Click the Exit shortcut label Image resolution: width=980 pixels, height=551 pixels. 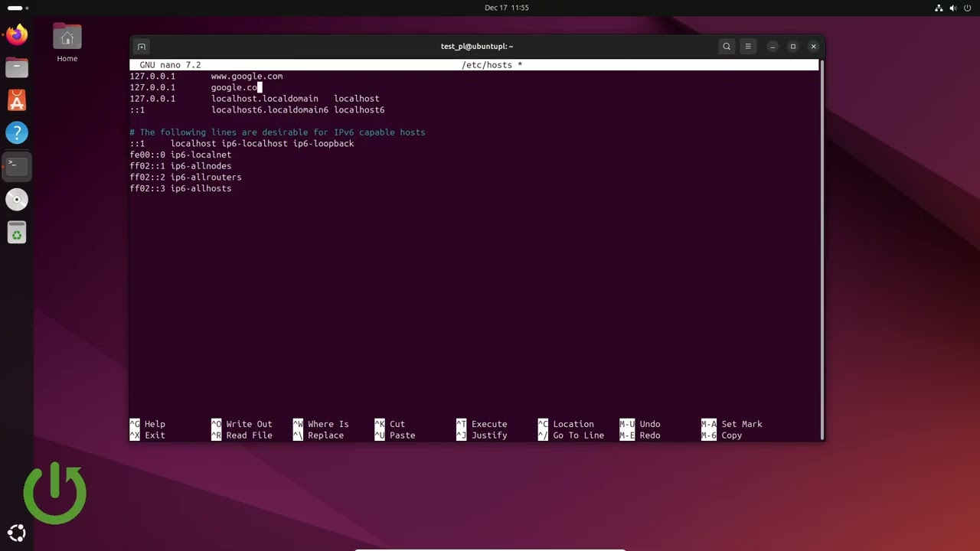point(155,435)
